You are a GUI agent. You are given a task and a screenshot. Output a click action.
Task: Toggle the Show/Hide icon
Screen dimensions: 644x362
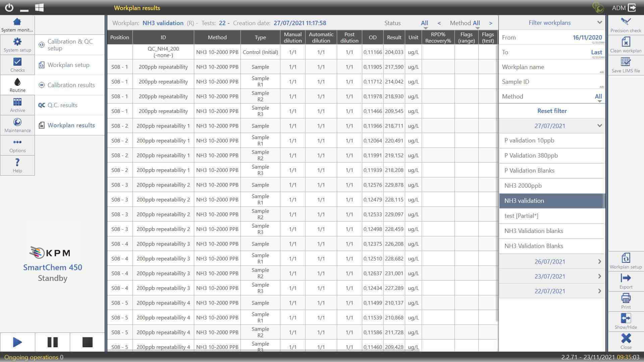pyautogui.click(x=626, y=318)
